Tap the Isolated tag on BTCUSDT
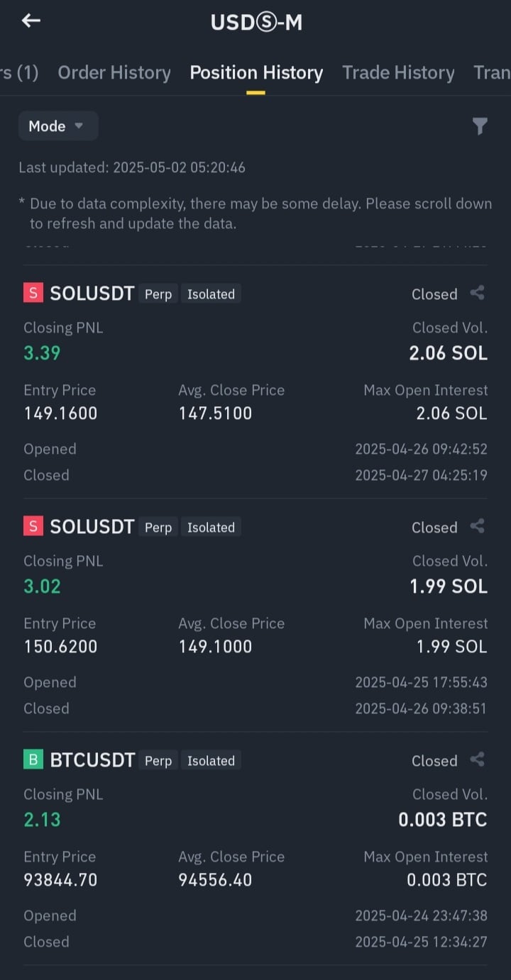Screen dimensions: 511x980 [x=211, y=761]
